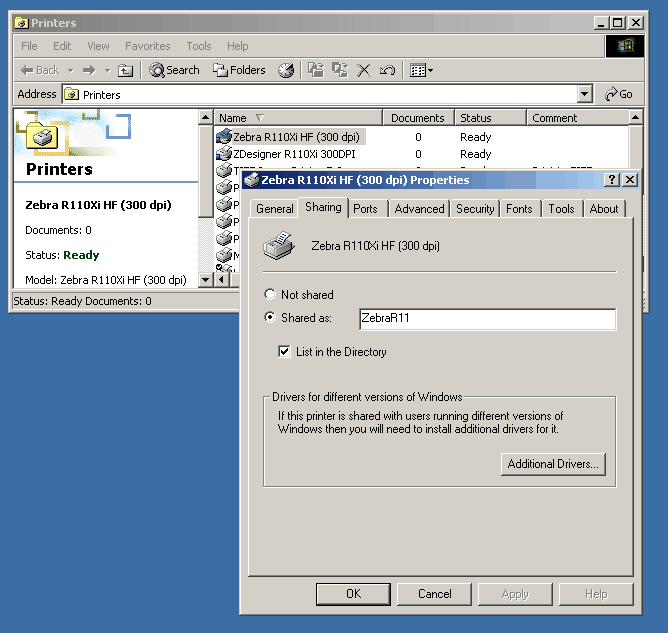Image resolution: width=668 pixels, height=633 pixels.
Task: Click the Delete (X) toolbar icon
Action: (x=363, y=70)
